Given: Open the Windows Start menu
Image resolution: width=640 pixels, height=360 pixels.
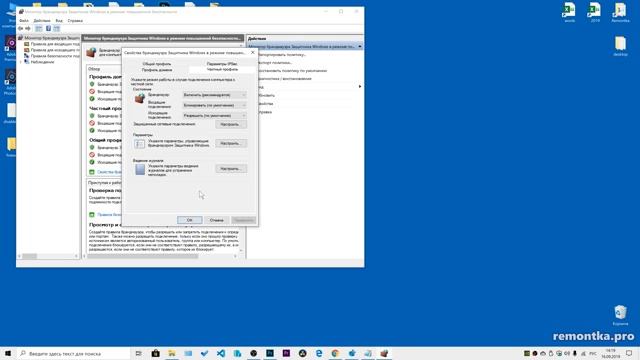Looking at the screenshot, I should 8,353.
